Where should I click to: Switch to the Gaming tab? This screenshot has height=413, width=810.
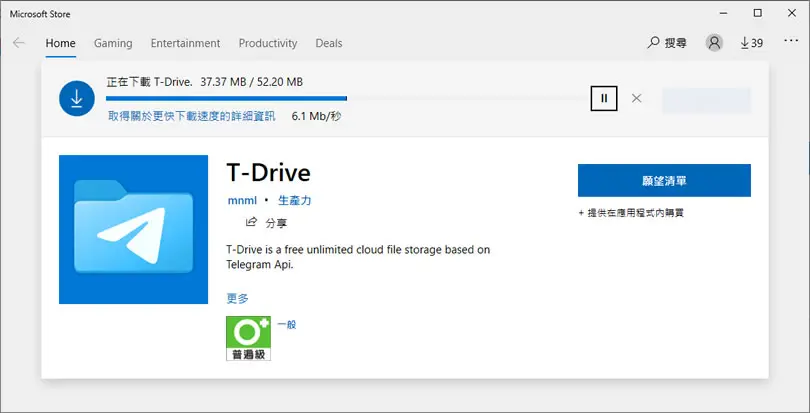tap(113, 43)
